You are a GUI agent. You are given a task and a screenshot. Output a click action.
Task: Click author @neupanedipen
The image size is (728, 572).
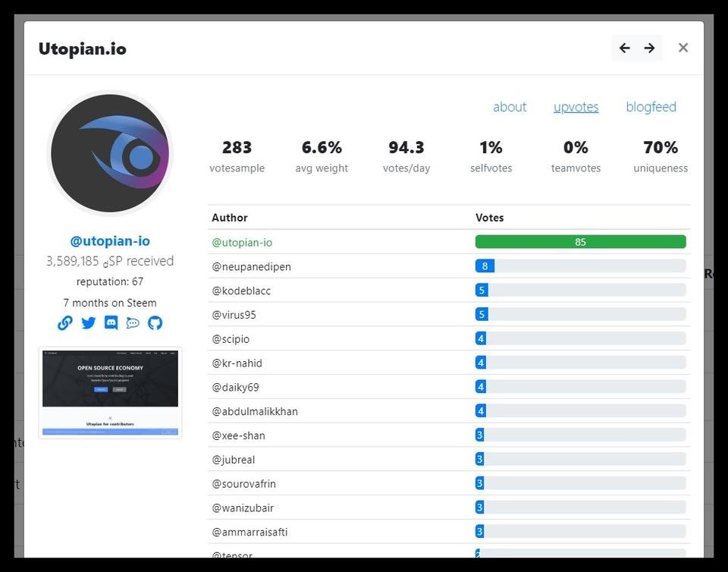coord(251,266)
